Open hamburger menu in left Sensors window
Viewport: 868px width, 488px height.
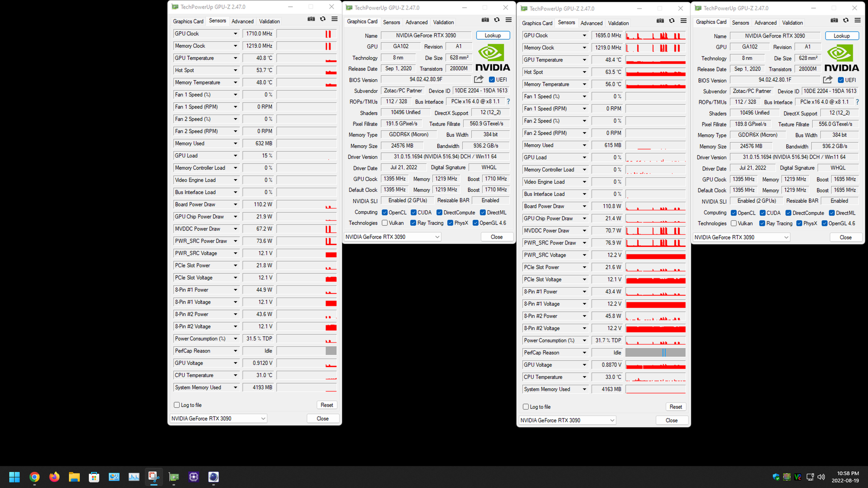335,19
